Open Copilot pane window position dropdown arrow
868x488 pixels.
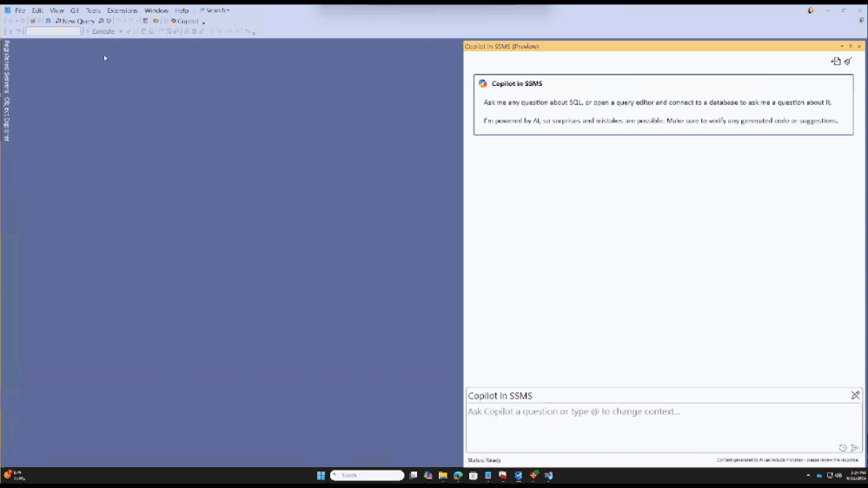(842, 47)
